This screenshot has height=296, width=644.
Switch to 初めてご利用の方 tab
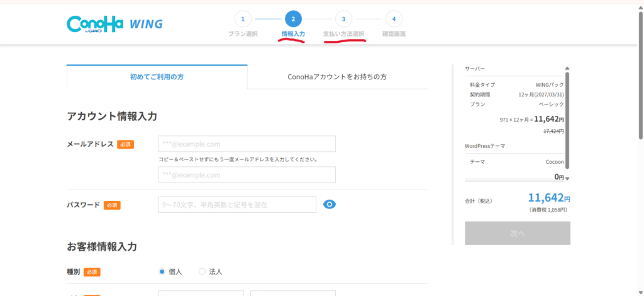click(x=157, y=77)
